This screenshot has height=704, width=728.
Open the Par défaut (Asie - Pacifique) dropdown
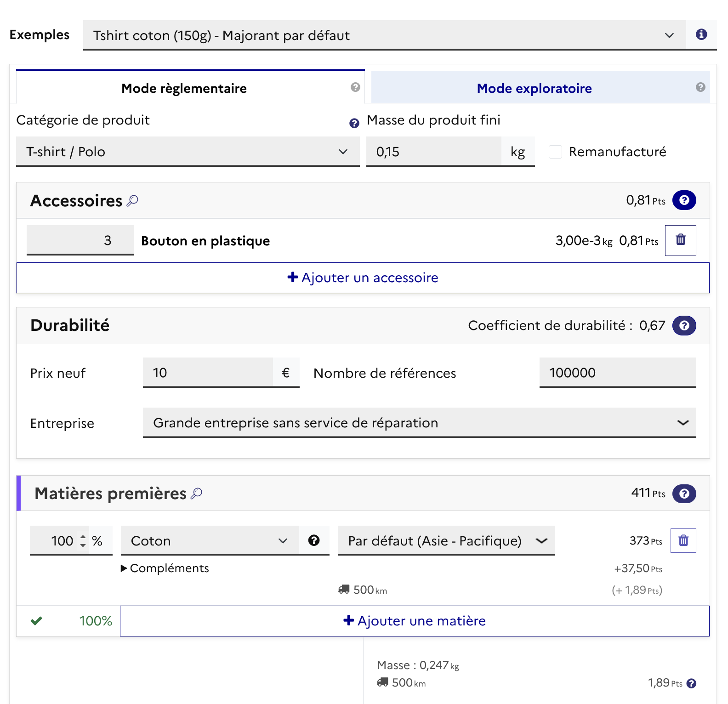click(x=446, y=540)
